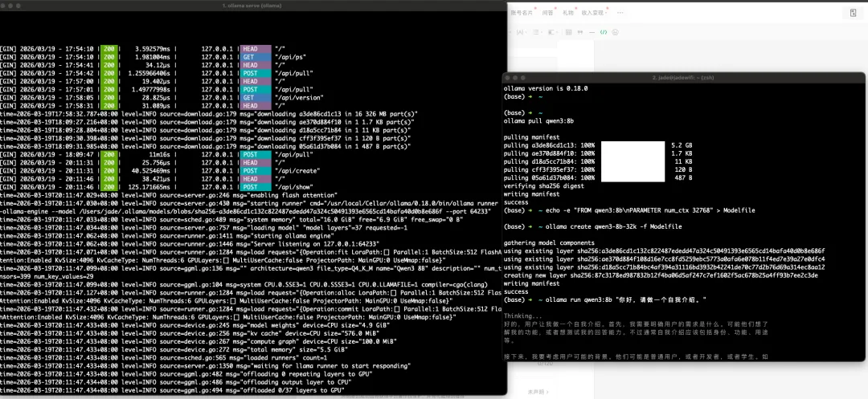Switch to the 礼物 tab

568,13
